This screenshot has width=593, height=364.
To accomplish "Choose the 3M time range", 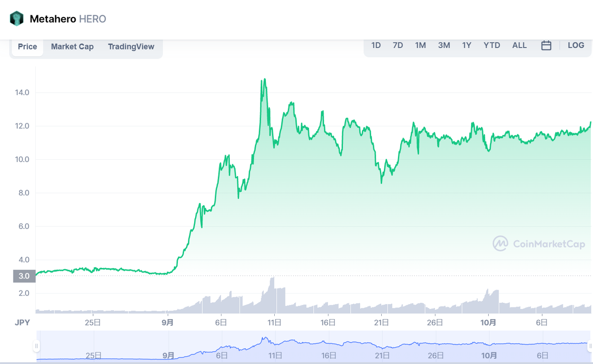I will click(444, 45).
